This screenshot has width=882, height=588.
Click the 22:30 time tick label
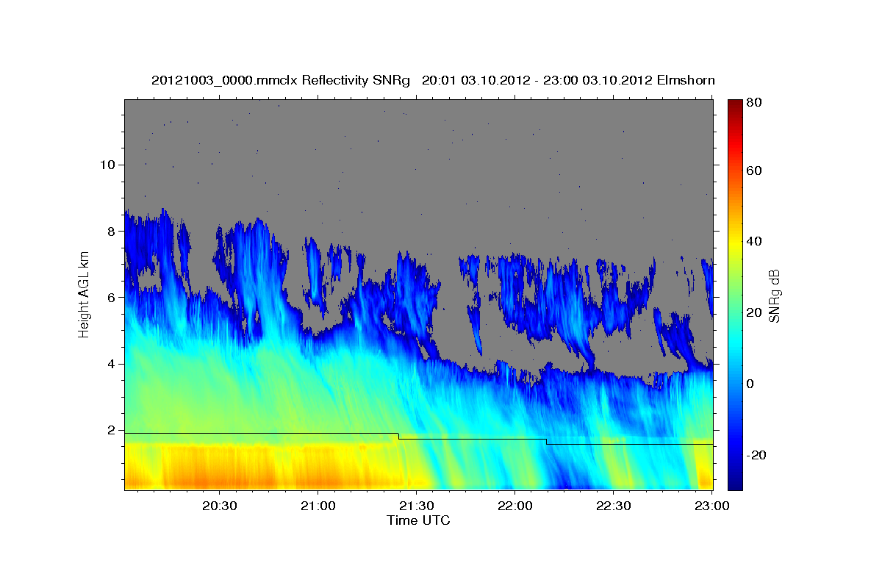click(613, 506)
